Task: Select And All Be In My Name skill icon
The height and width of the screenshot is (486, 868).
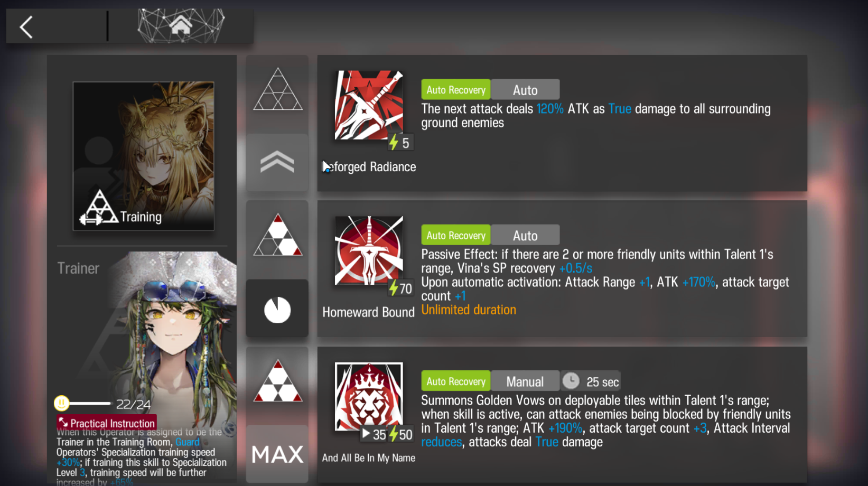Action: pyautogui.click(x=369, y=396)
